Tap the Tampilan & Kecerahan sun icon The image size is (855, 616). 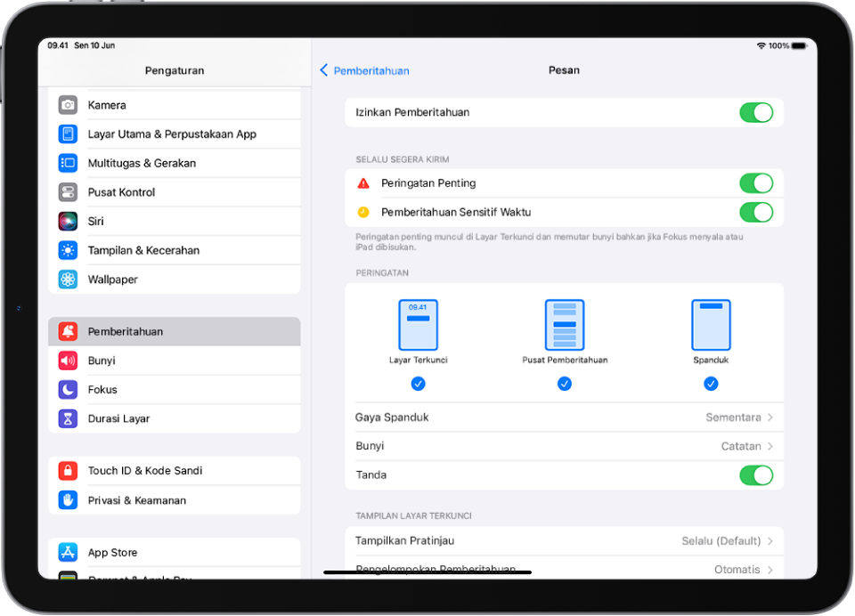tap(68, 250)
